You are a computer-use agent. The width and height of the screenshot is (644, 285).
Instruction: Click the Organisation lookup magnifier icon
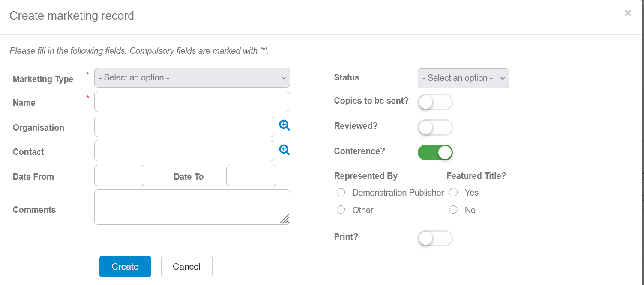coord(285,125)
